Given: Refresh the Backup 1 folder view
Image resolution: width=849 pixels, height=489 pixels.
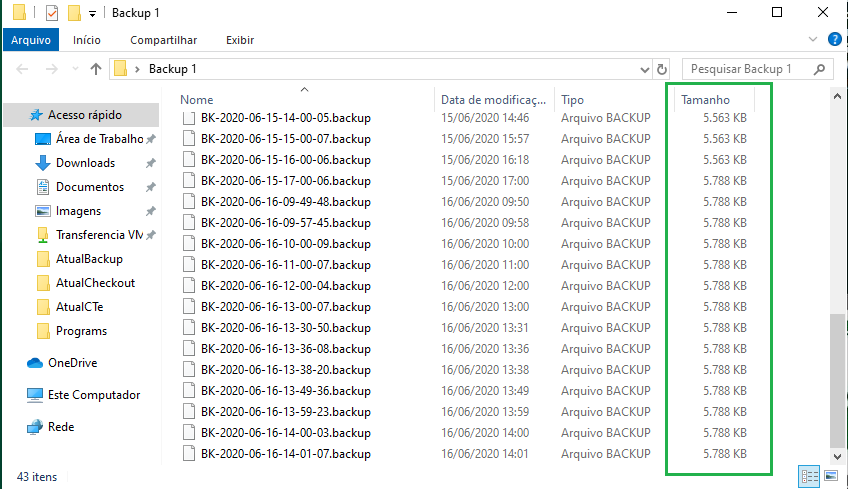Looking at the screenshot, I should click(662, 69).
